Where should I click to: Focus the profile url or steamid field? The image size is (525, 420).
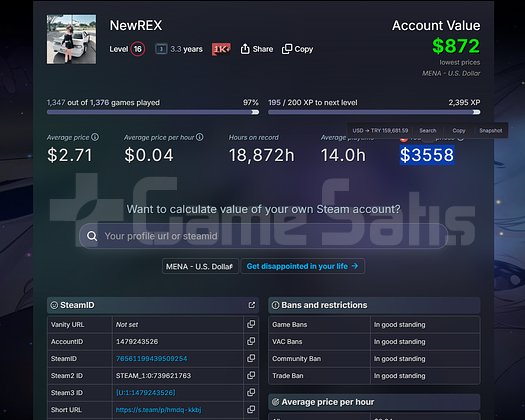264,236
